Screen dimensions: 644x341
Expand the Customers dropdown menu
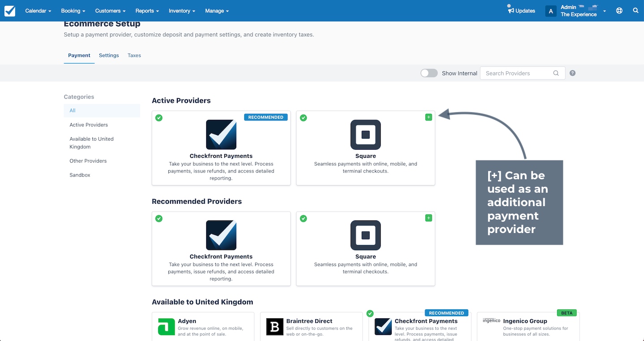click(110, 11)
